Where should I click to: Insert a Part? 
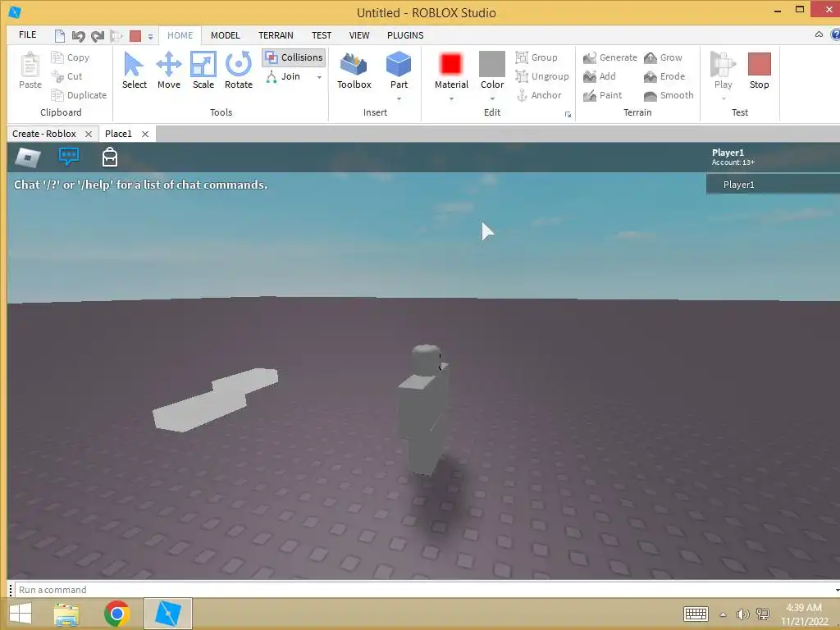click(x=399, y=71)
